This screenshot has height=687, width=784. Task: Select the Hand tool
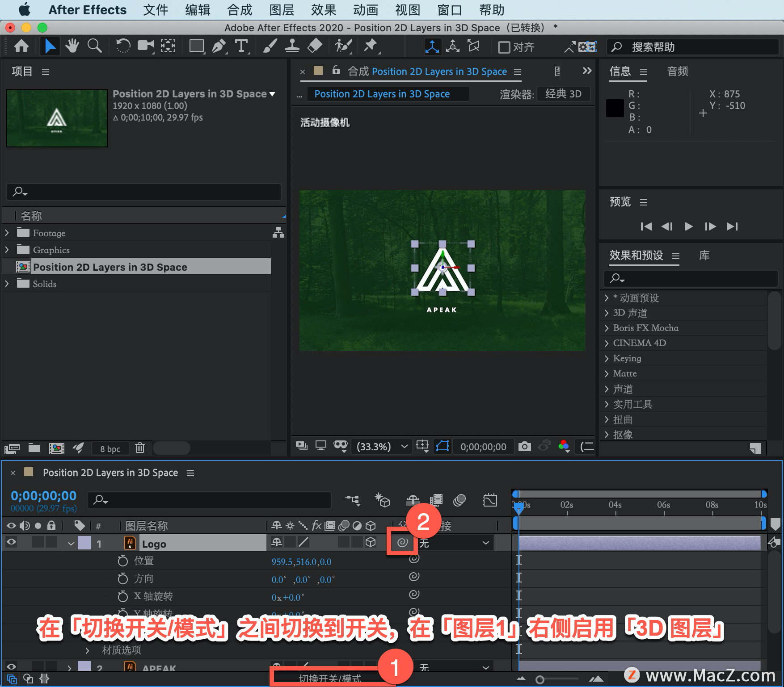coord(72,46)
